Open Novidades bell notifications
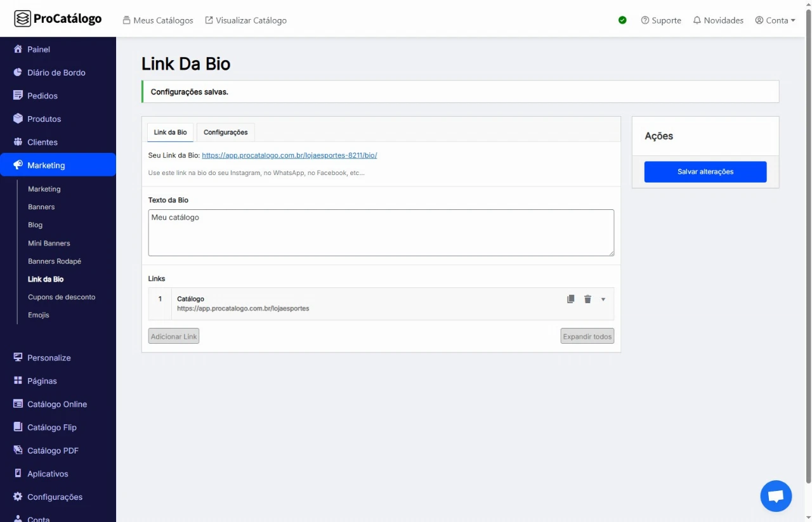Image resolution: width=812 pixels, height=522 pixels. [718, 20]
